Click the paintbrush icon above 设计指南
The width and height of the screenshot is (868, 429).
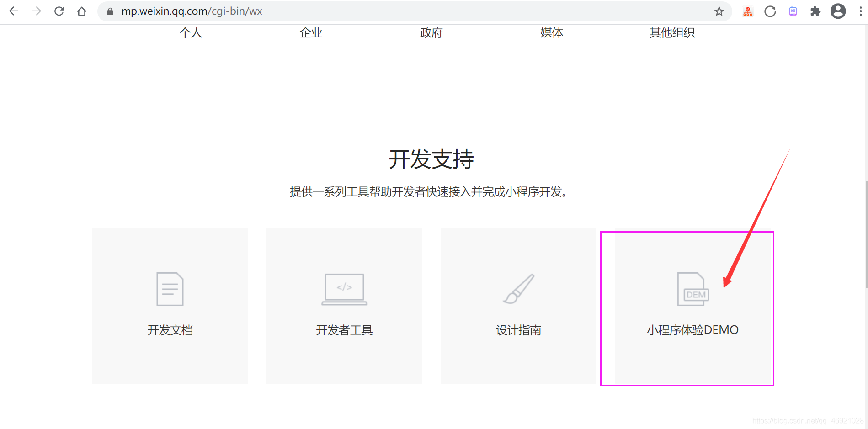(x=518, y=289)
